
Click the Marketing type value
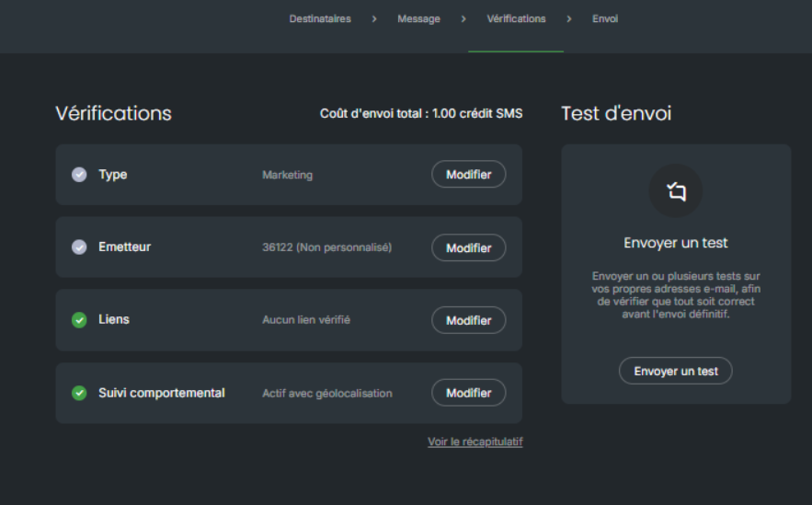[288, 175]
